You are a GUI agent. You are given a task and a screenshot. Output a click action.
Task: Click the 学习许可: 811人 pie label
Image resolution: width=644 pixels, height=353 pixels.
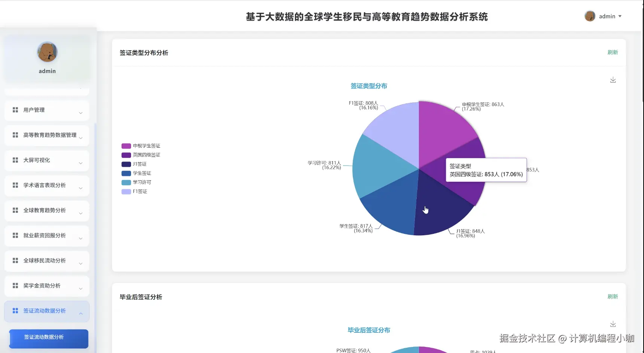coord(324,165)
